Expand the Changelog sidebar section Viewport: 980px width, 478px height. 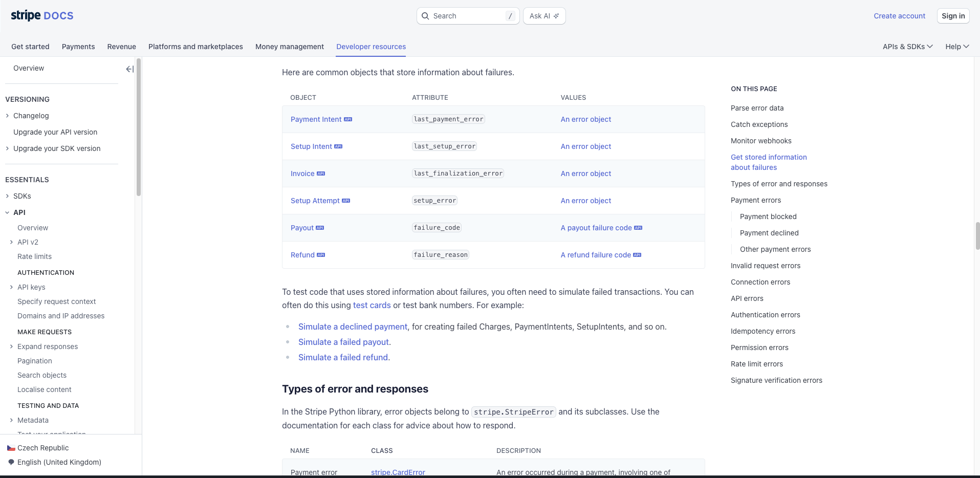click(7, 116)
